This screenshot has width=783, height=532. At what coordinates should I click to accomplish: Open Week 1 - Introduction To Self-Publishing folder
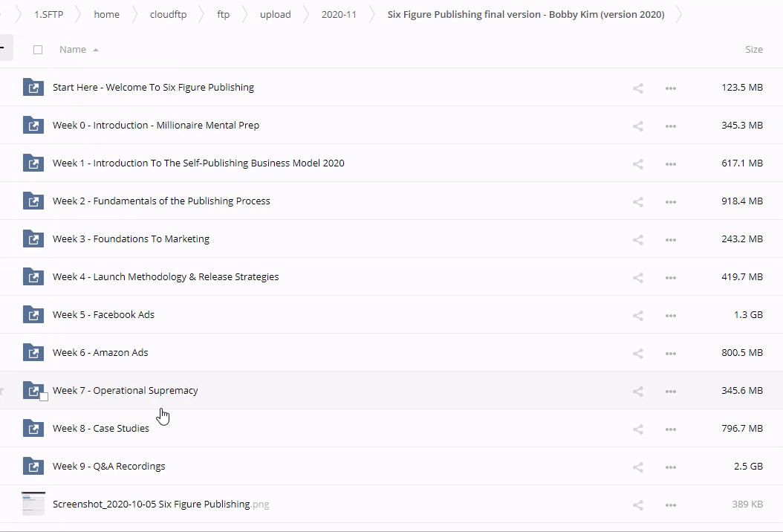point(198,163)
